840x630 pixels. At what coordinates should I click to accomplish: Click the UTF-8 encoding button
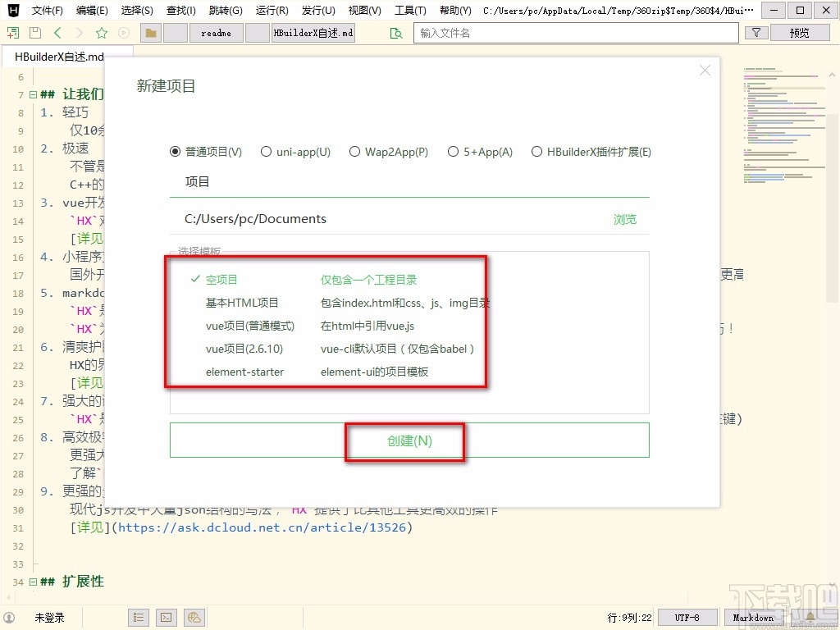[x=687, y=618]
